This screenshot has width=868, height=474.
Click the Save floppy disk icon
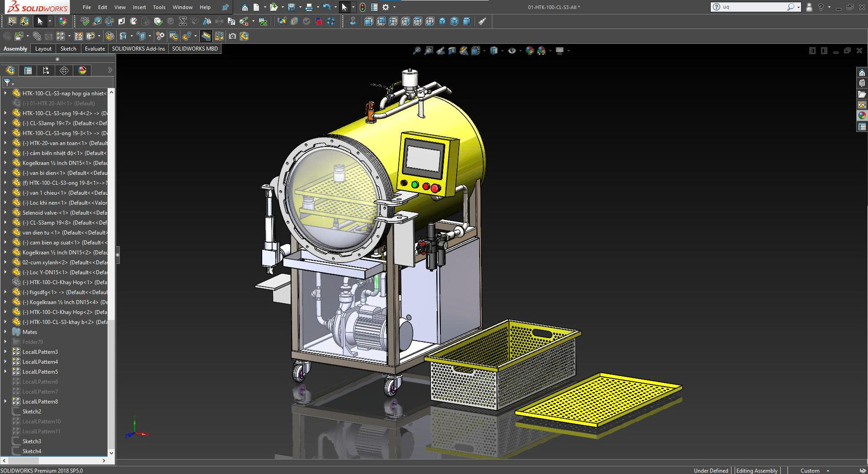point(292,7)
